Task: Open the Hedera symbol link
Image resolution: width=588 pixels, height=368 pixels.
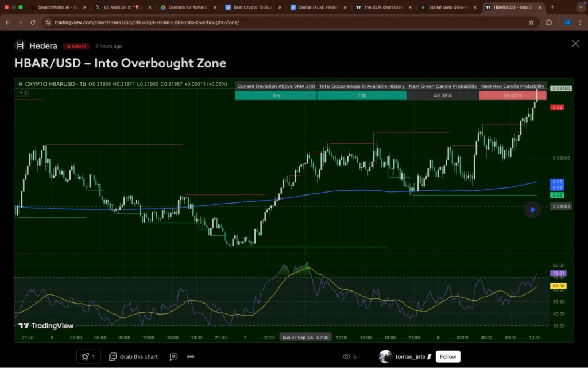Action: tap(43, 46)
